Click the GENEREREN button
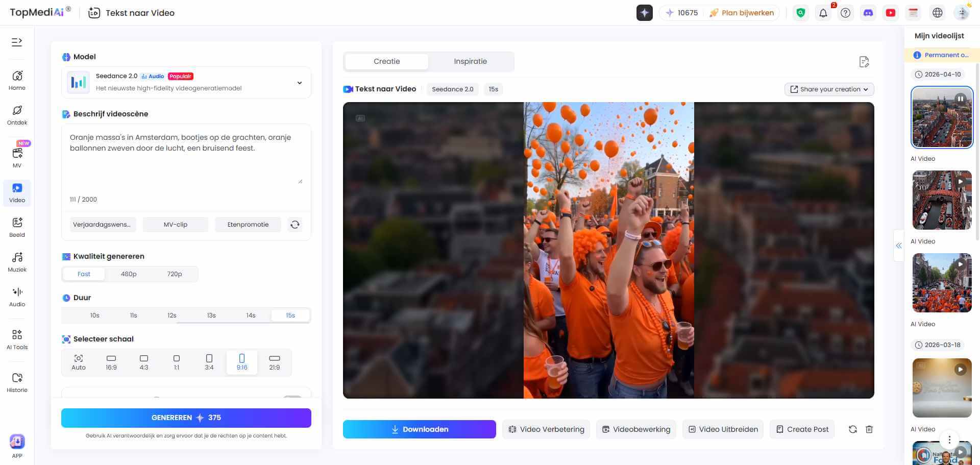 click(186, 418)
